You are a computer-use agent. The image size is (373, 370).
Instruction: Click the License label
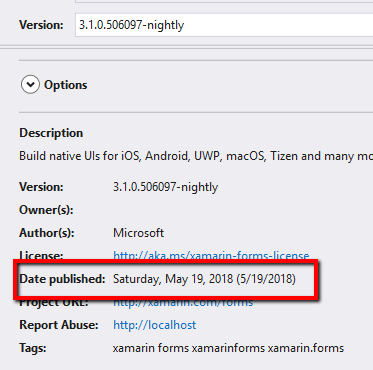41,256
